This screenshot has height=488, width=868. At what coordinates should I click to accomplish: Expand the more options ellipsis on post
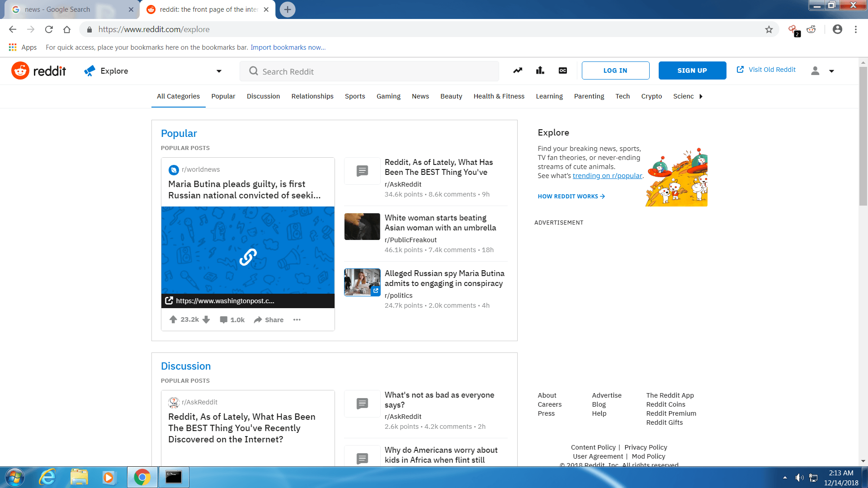pos(297,319)
